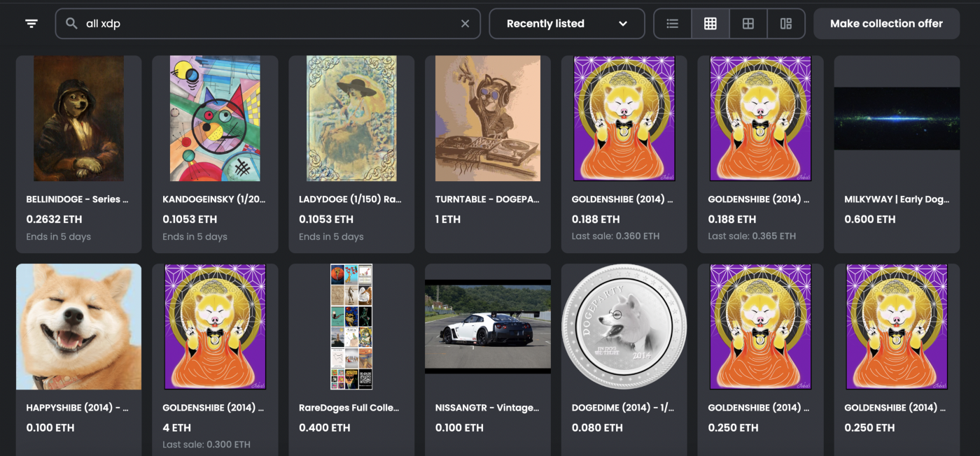Open GOLDENSHIBE image priced at 4 ETH

[215, 327]
